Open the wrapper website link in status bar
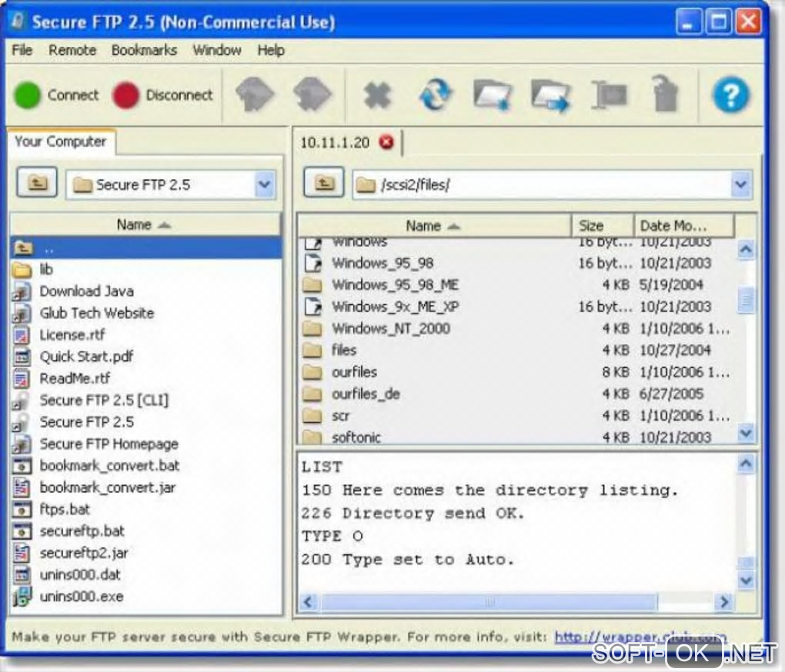 tap(640, 637)
